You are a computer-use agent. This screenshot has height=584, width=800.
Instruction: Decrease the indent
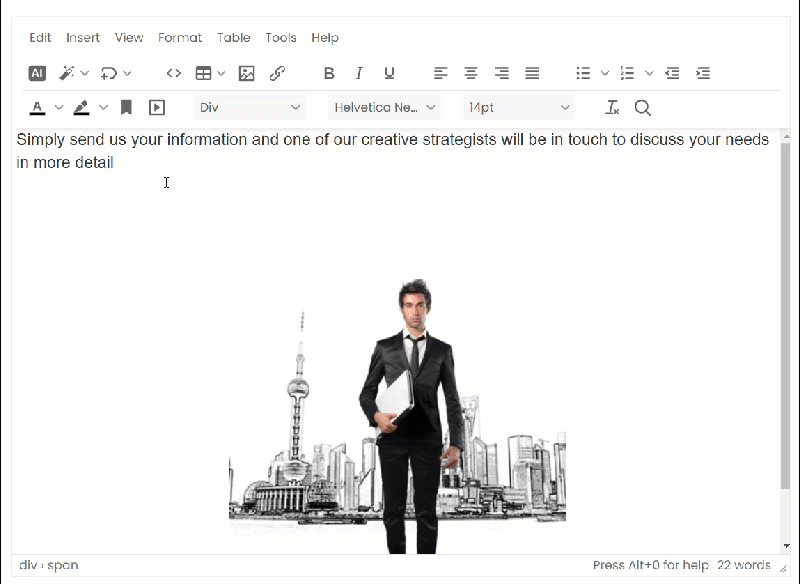(672, 73)
